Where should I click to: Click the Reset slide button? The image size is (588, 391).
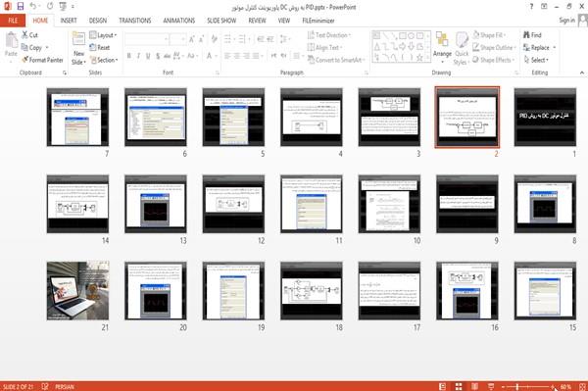(100, 48)
